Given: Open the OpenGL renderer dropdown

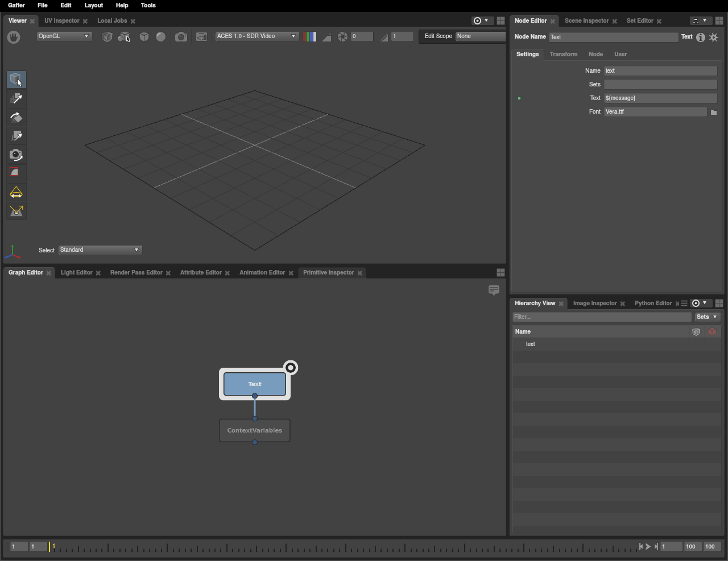Looking at the screenshot, I should click(x=64, y=36).
